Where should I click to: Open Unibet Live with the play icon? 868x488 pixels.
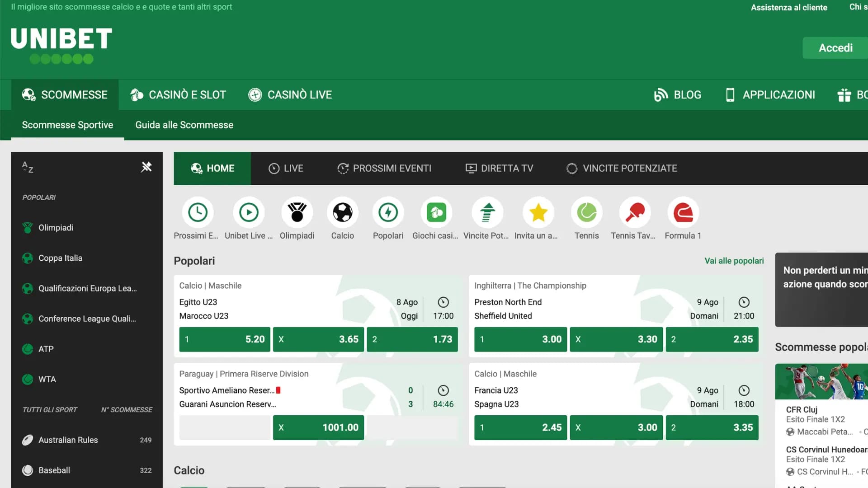coord(248,212)
